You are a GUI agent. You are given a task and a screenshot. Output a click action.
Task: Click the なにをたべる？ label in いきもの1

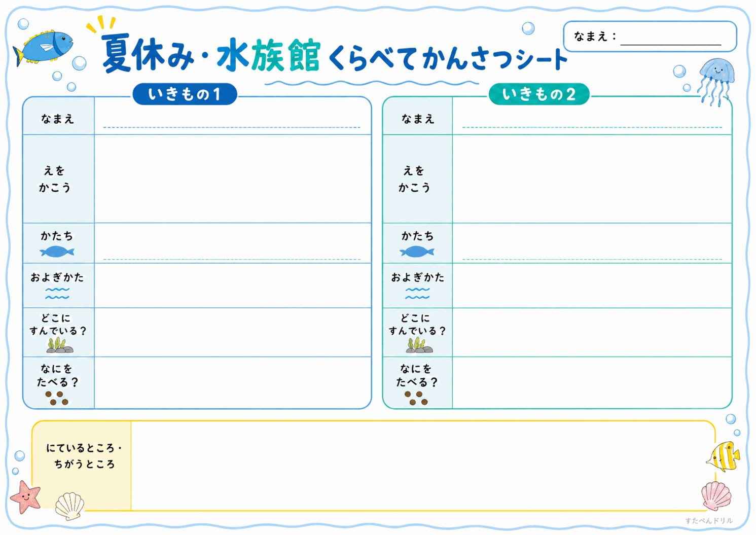coord(57,375)
